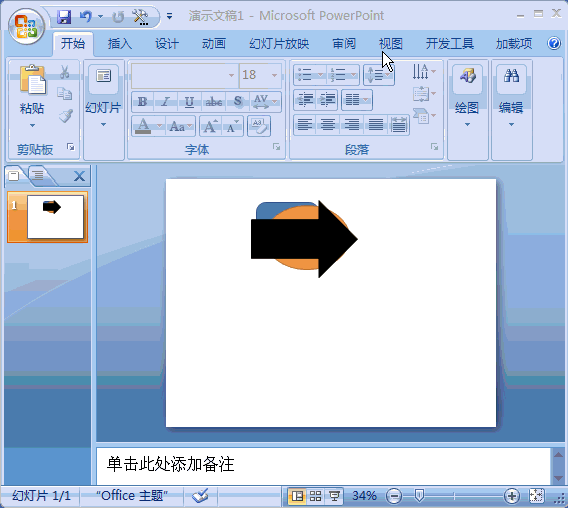Click the Increase Indent icon
The width and height of the screenshot is (568, 508).
(x=327, y=100)
